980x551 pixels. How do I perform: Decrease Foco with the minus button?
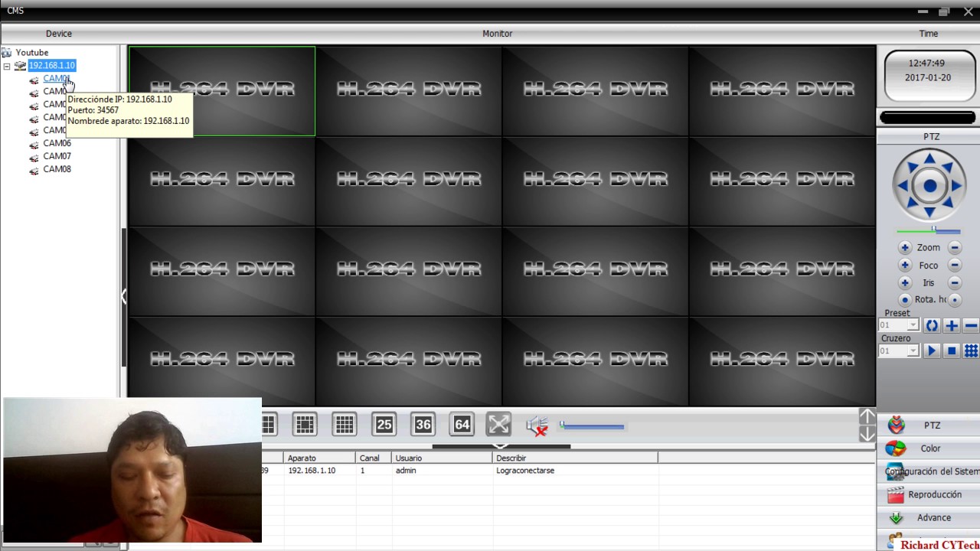[x=955, y=265]
